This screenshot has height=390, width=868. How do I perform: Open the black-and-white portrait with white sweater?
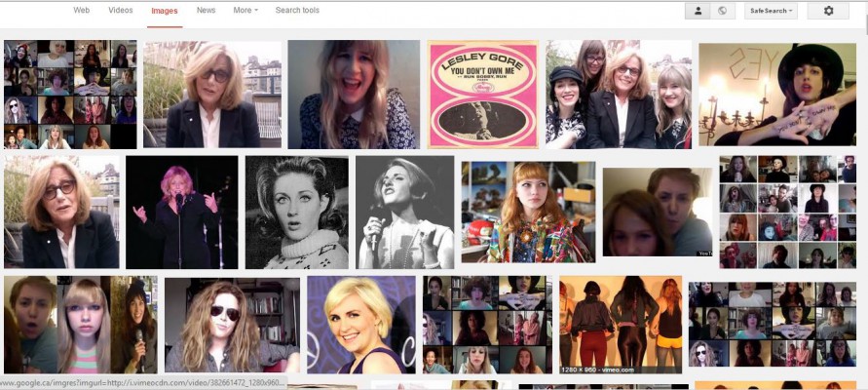click(x=296, y=213)
